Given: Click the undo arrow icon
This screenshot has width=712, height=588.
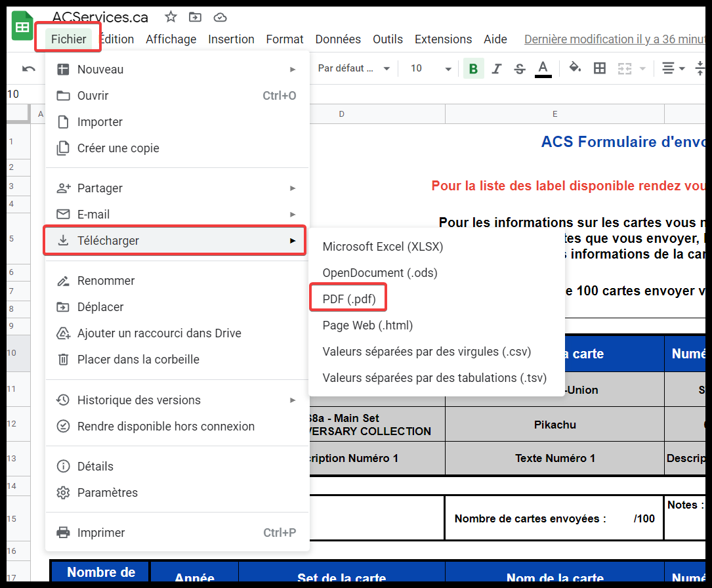Looking at the screenshot, I should [29, 68].
